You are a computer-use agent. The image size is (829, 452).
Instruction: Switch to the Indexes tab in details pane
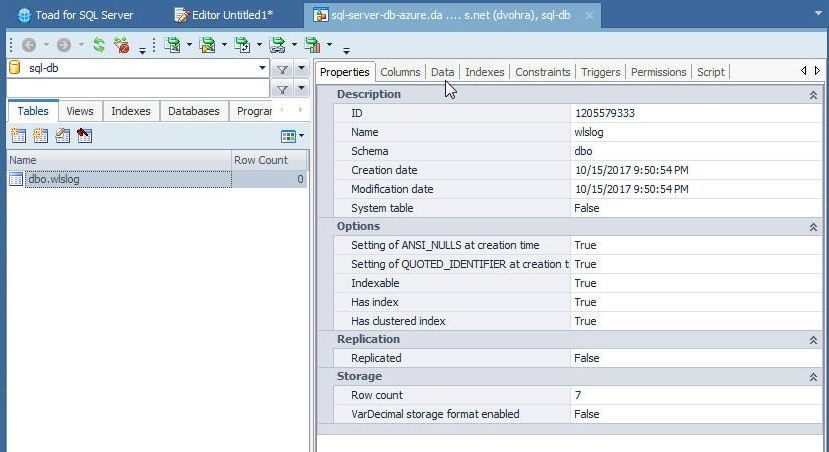tap(484, 72)
